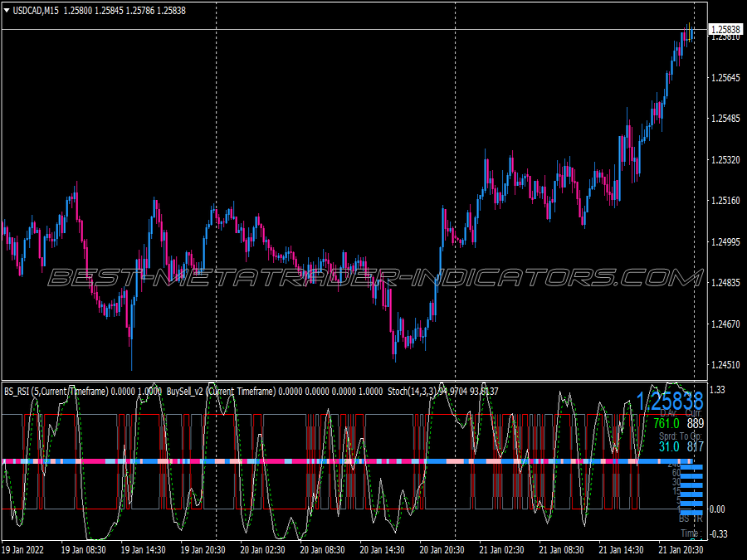Click price axis label 1.24670

[x=725, y=324]
